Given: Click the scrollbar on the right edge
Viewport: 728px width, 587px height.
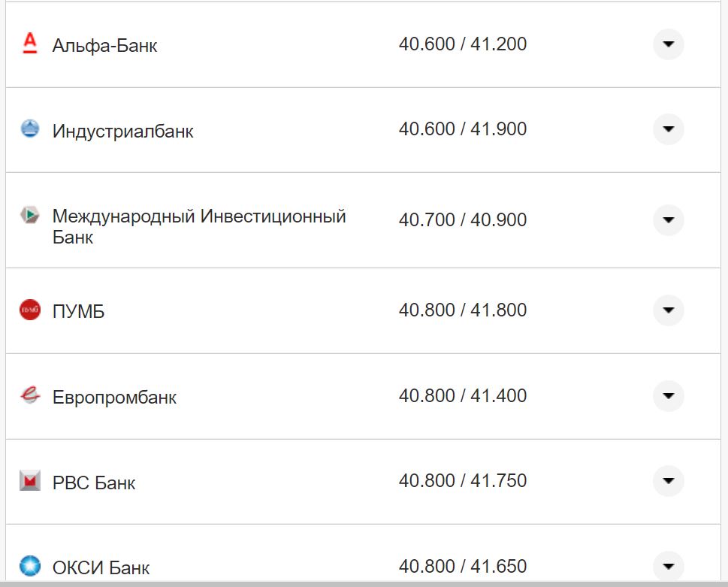Looking at the screenshot, I should click(723, 293).
